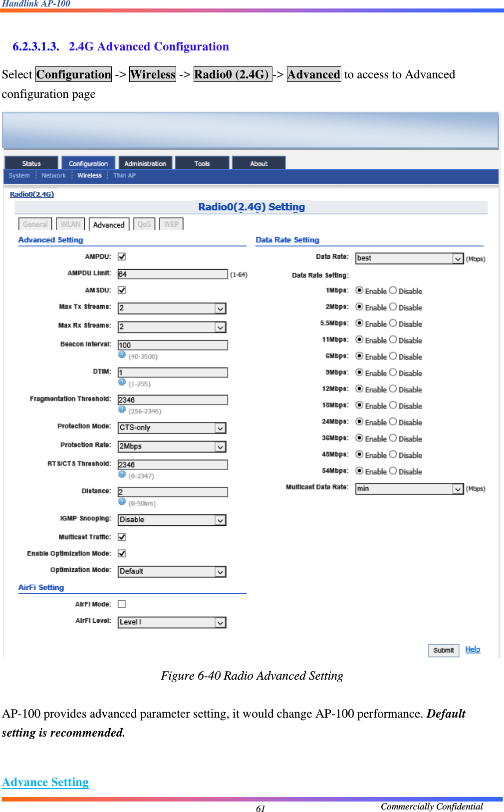The height and width of the screenshot is (812, 504).
Task: Open the Optimization Mode dropdown
Action: coord(172,571)
